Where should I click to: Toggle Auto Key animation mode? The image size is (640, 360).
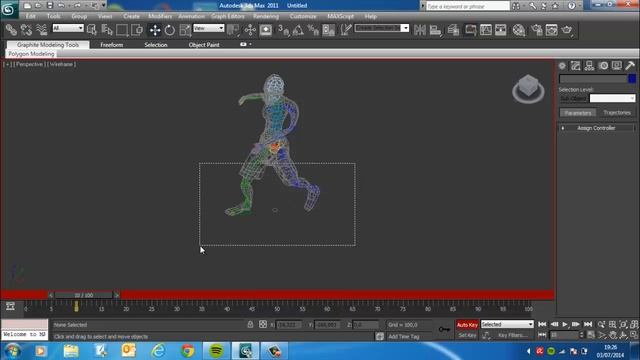[x=467, y=325]
